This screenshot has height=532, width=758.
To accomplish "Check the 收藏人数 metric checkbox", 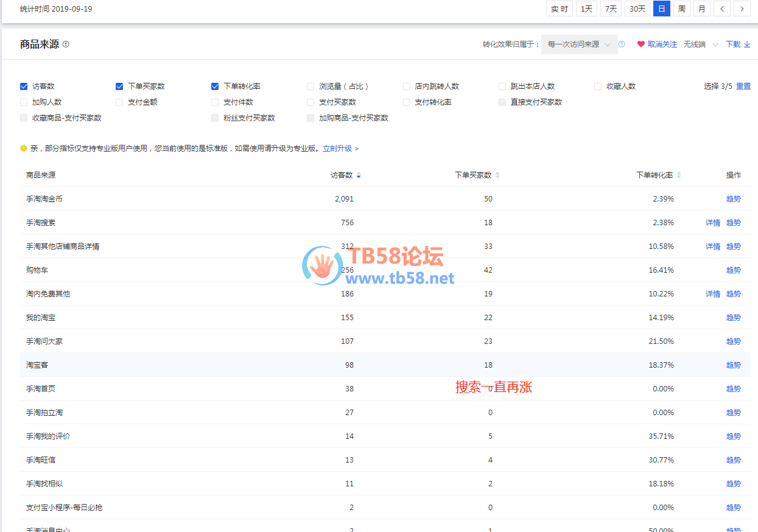I will 598,86.
